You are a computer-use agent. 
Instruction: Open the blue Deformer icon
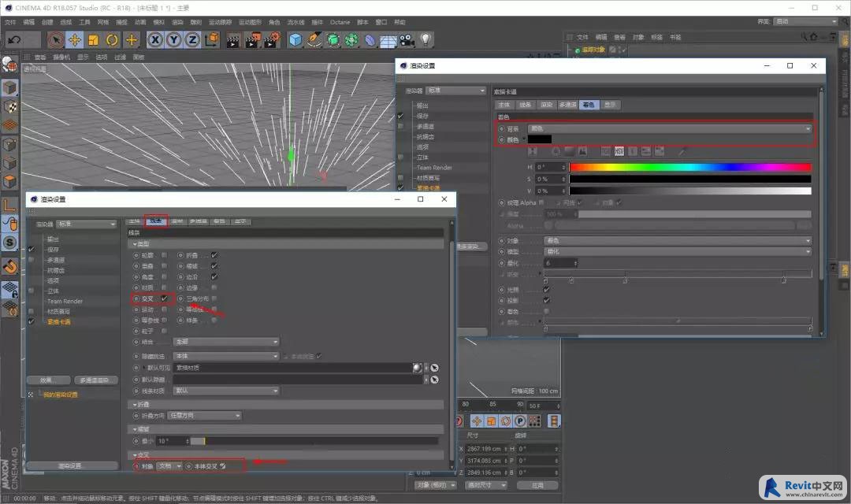[370, 39]
